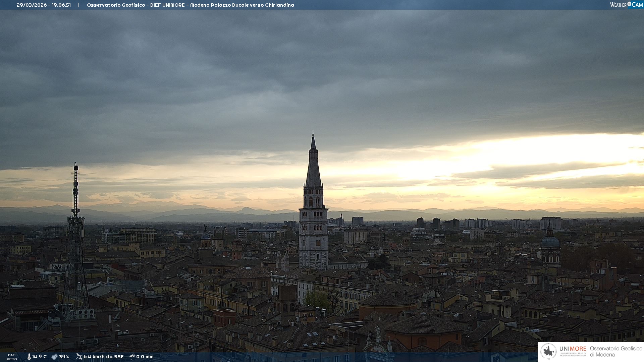Click the 6.4 km/h da SSE wind reading
The image size is (644, 362).
103,357
